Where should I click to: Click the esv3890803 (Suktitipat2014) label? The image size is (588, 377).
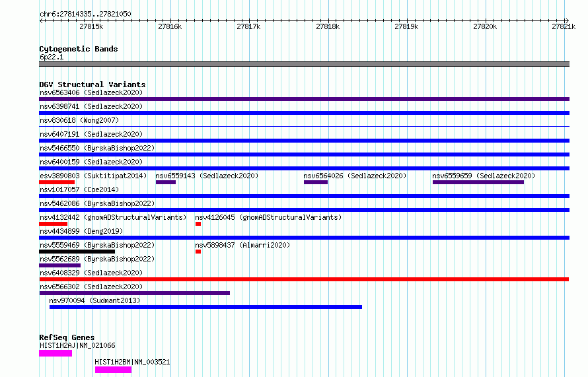93,176
